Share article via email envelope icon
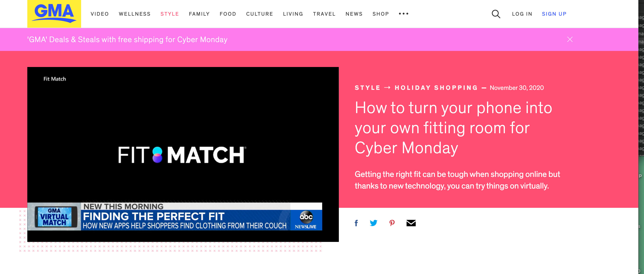 [411, 223]
